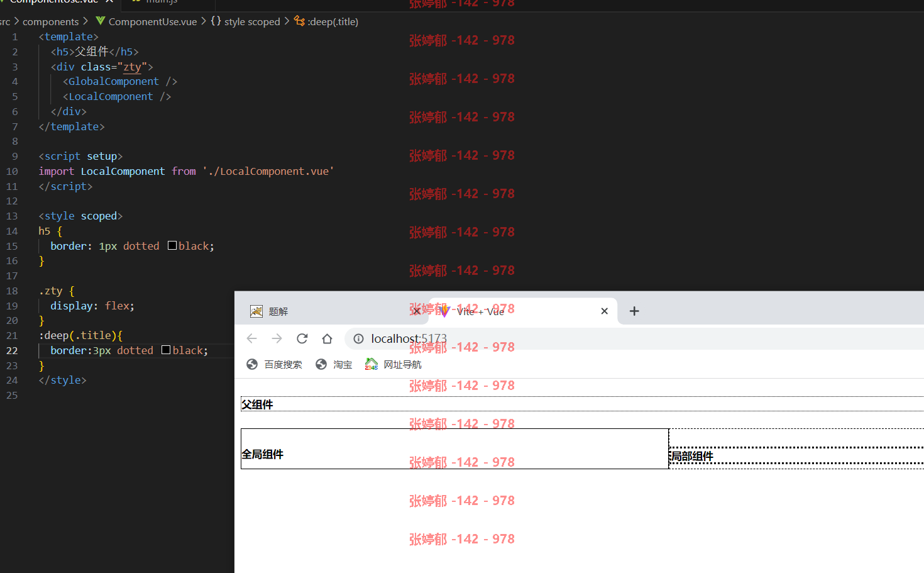Open site info icon beside localhost
Viewport: 924px width, 573px height.
(x=358, y=338)
